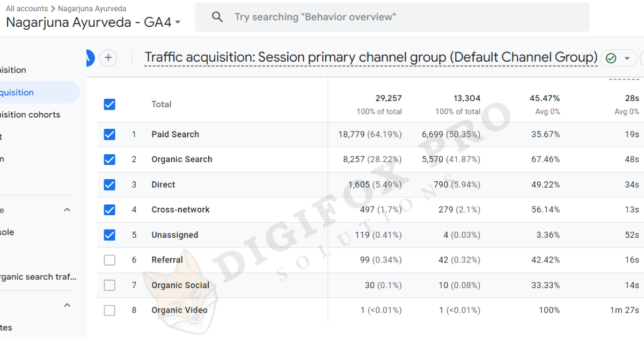
Task: Click the Traffic acquisition report title
Action: pyautogui.click(x=371, y=57)
